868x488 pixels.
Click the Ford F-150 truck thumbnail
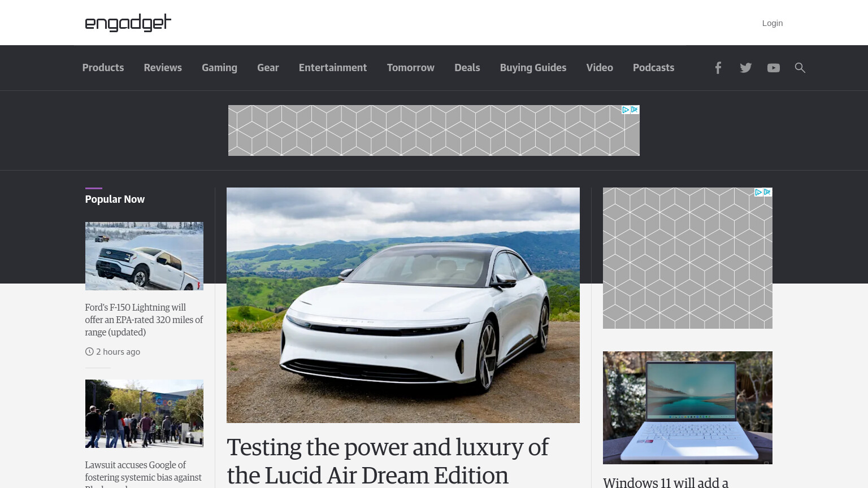[144, 256]
